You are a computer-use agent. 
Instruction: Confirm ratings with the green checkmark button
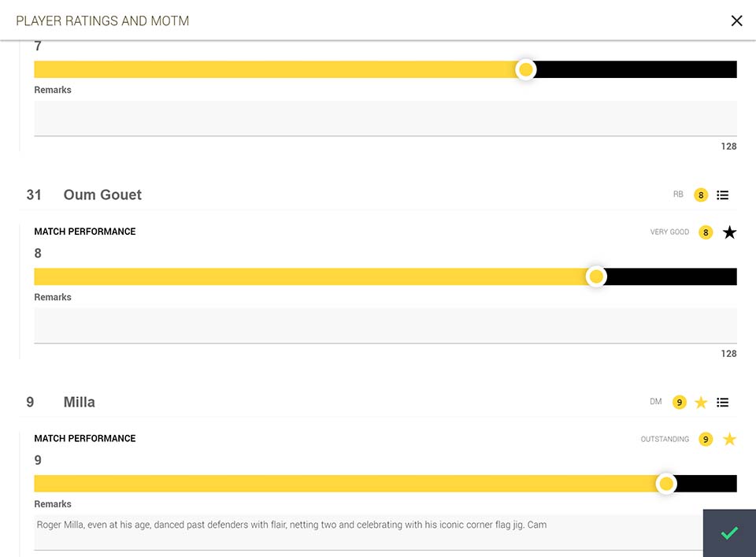point(729,533)
